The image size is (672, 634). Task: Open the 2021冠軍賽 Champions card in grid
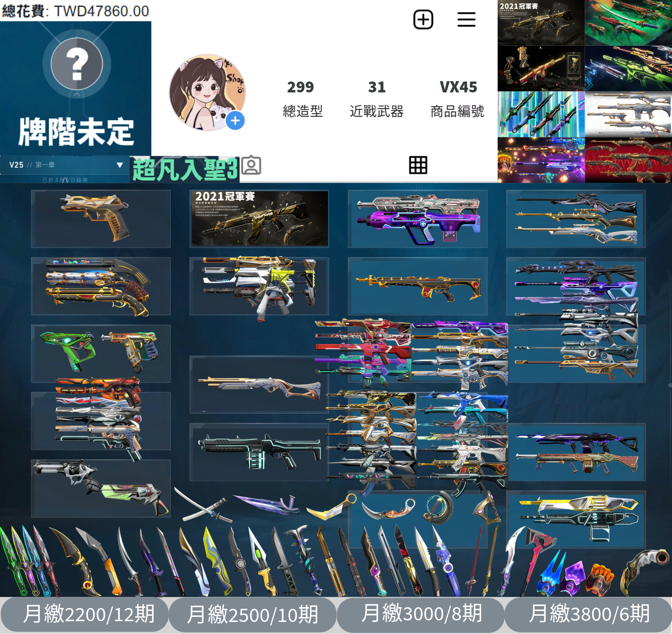[x=259, y=219]
